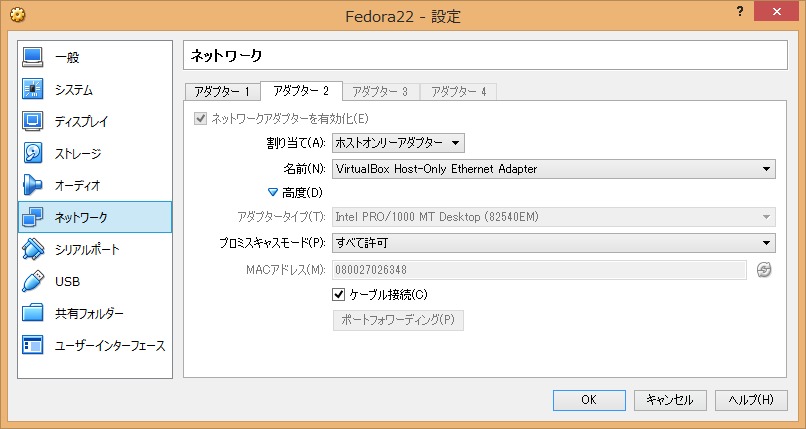Viewport: 806px width, 429px height.
Task: Open シリアルポート category label
Action: point(87,249)
